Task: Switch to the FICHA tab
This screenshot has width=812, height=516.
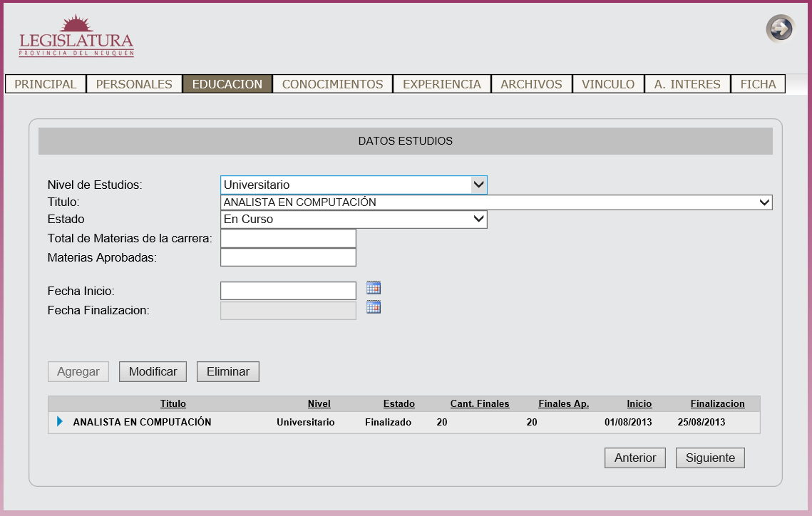Action: point(758,84)
